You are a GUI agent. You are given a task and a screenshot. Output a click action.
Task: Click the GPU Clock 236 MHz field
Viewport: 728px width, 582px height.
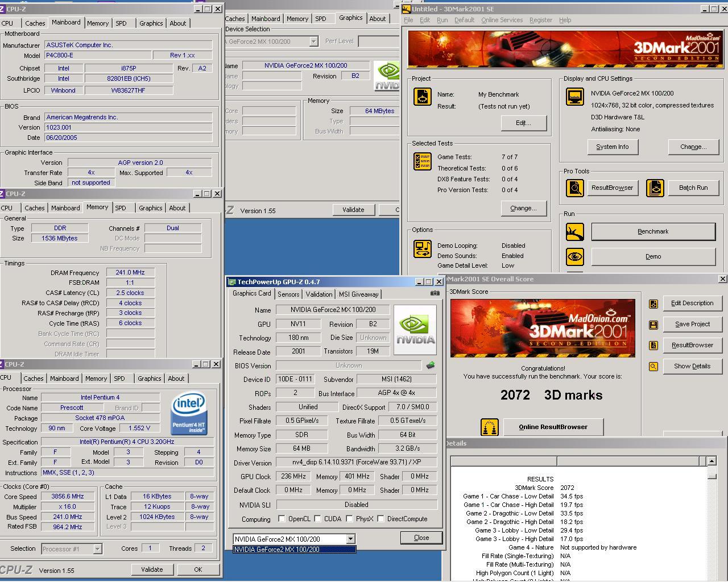tap(293, 476)
